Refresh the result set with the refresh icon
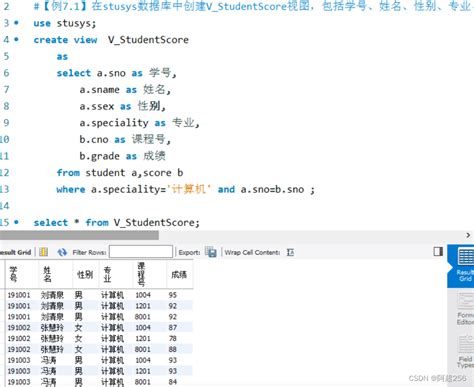 pyautogui.click(x=62, y=252)
